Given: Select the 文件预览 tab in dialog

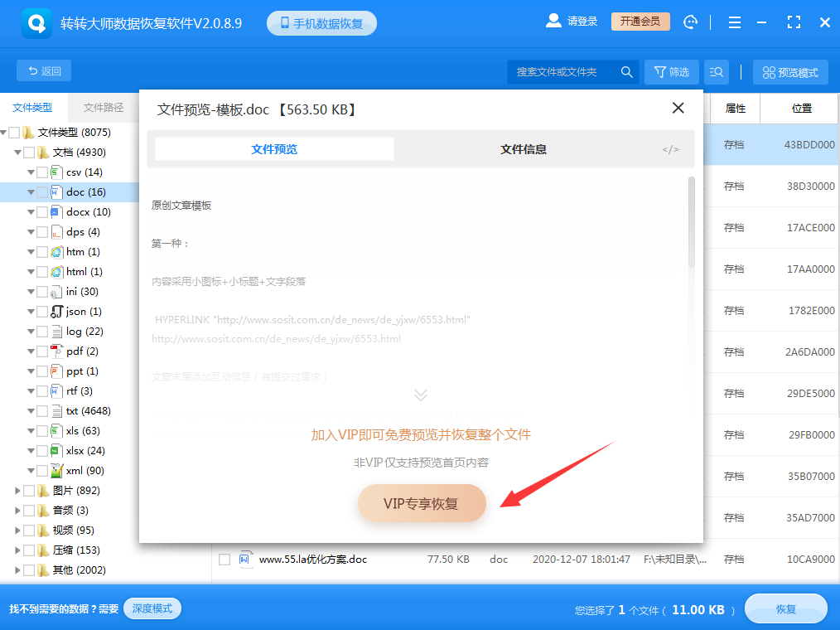Looking at the screenshot, I should click(274, 149).
